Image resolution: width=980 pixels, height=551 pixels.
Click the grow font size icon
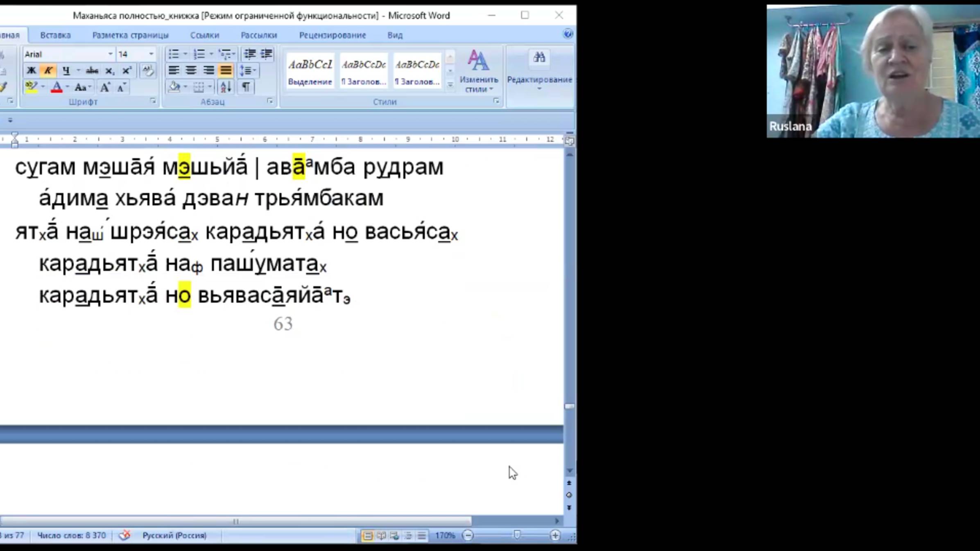coord(105,87)
